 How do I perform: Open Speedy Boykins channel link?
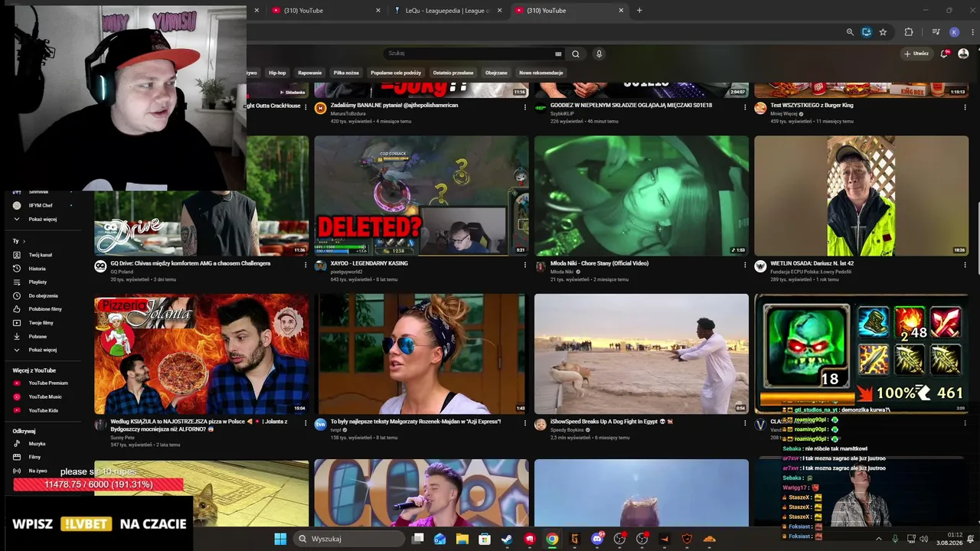pyautogui.click(x=567, y=430)
